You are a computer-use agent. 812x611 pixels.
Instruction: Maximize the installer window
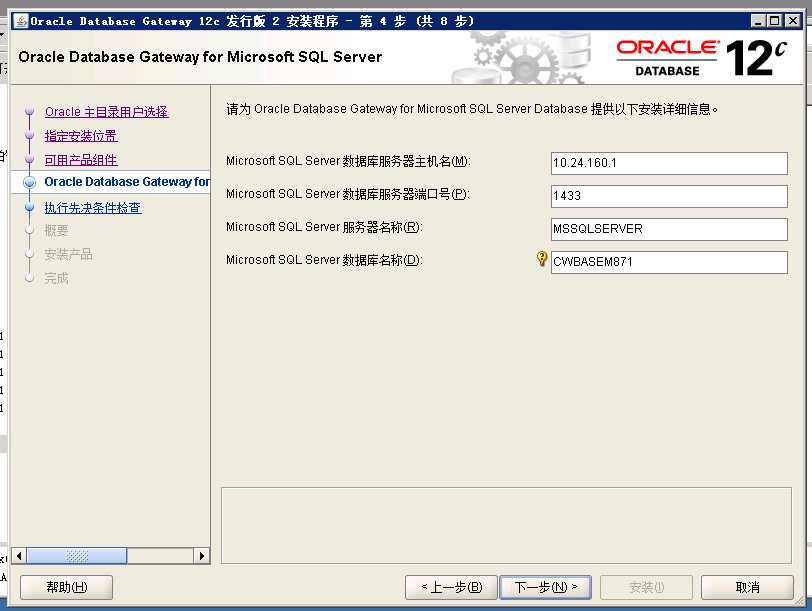click(775, 21)
